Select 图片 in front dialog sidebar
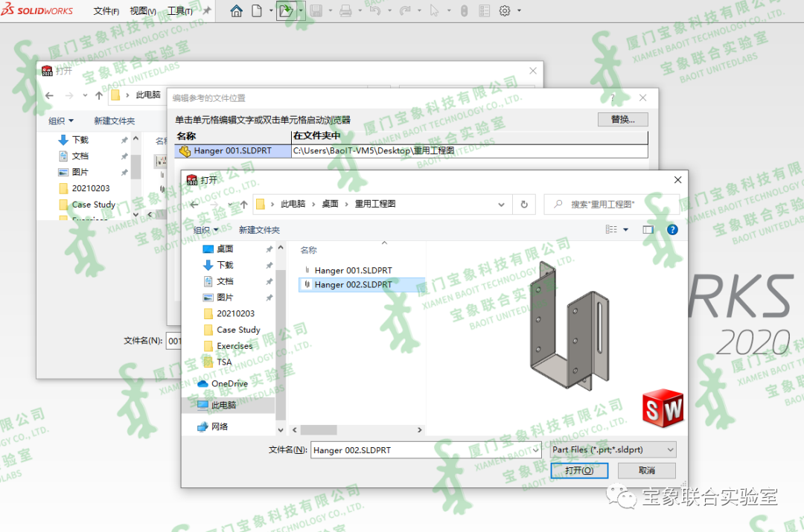804x532 pixels. pyautogui.click(x=225, y=298)
